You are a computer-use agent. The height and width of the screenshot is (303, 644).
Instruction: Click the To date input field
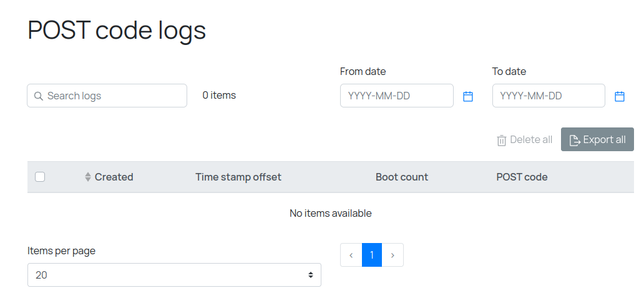(548, 96)
